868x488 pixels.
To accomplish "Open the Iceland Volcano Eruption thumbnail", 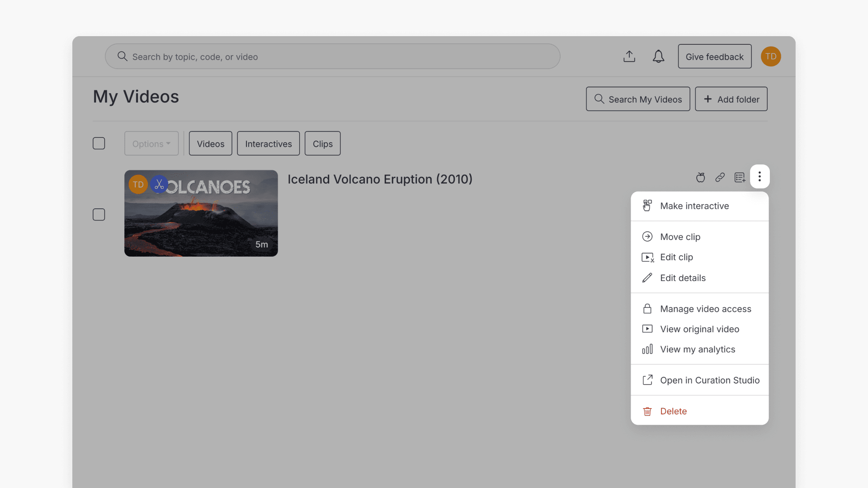I will click(201, 213).
